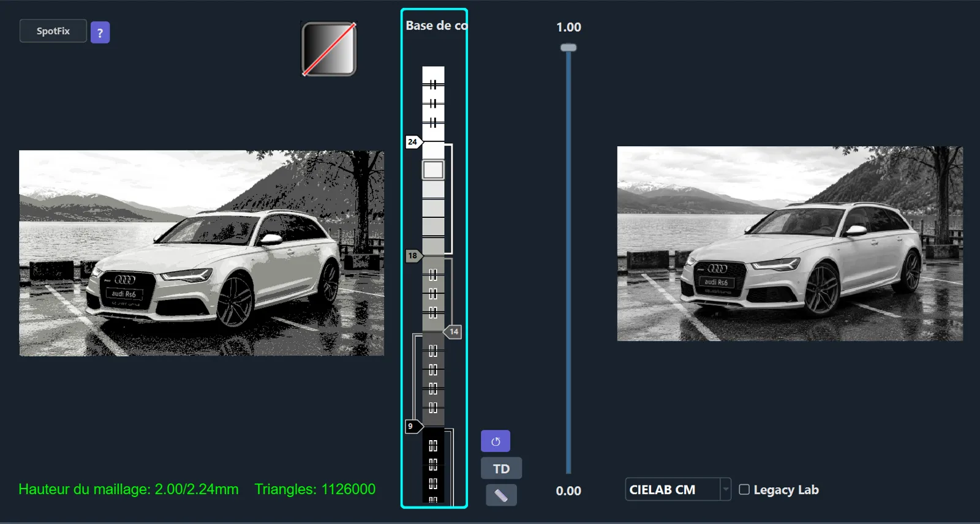Click the highlighted square swatch on the strip
Viewport: 980px width, 524px height.
pyautogui.click(x=433, y=170)
